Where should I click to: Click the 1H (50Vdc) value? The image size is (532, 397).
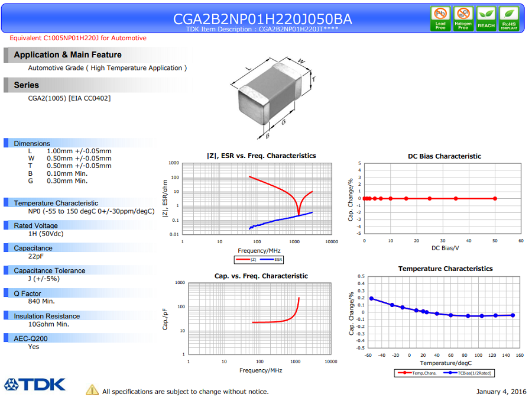[46, 234]
